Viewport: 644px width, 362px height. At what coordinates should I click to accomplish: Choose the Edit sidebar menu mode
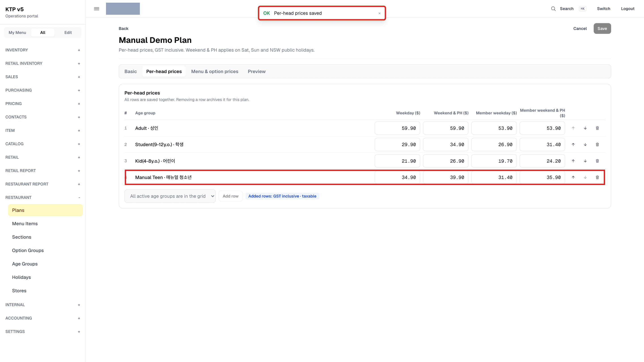[x=68, y=32]
